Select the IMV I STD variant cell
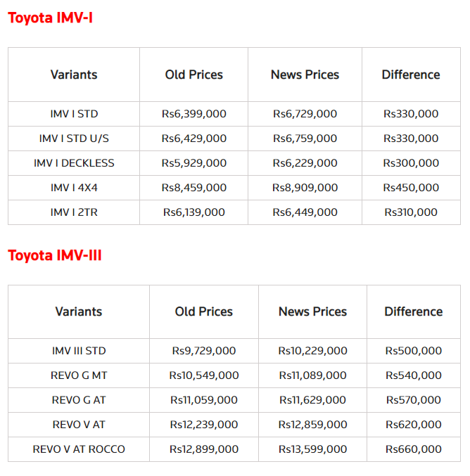Viewport: 470px width, 476px height. coord(74,114)
